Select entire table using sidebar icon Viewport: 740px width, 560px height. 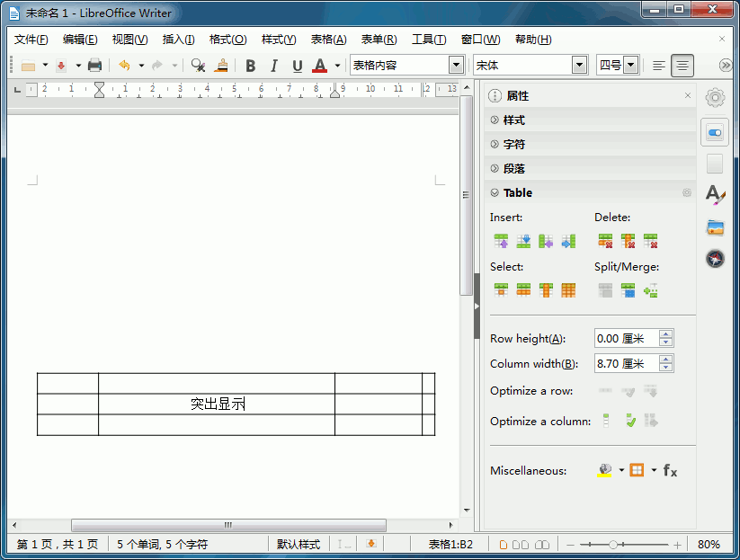[568, 290]
